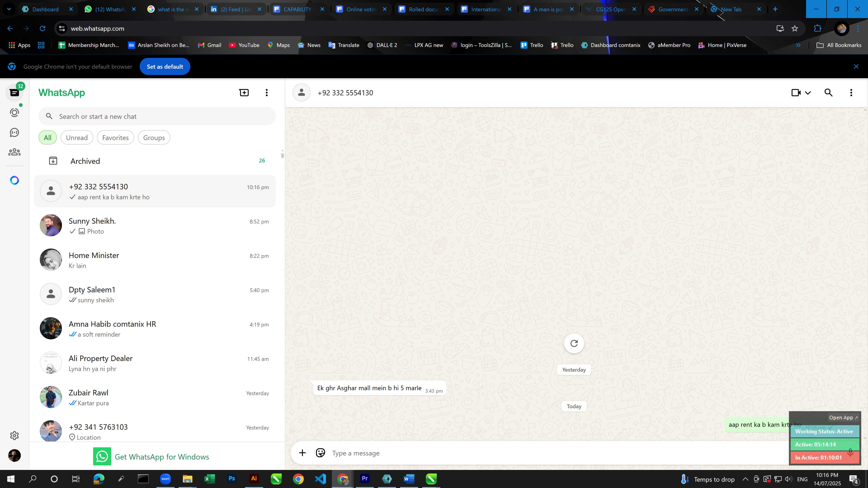Open contact avatar in chat header

click(x=301, y=93)
